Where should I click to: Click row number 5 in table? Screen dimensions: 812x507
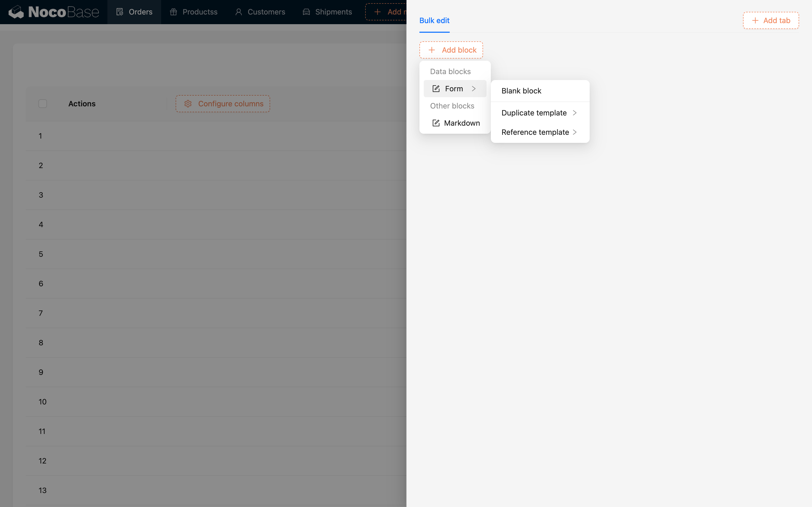(41, 254)
